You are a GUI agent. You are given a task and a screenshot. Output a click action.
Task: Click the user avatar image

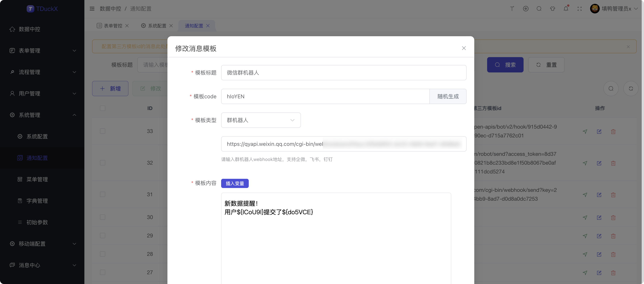(595, 9)
